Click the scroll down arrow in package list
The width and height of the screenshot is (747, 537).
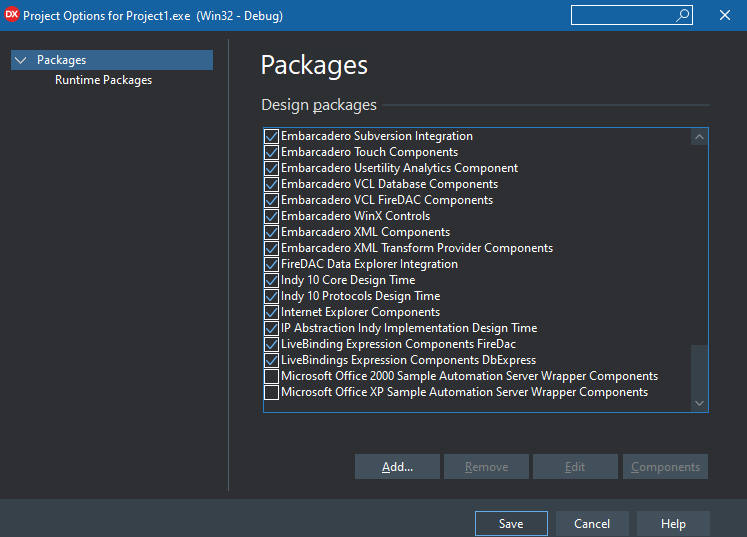(x=699, y=403)
